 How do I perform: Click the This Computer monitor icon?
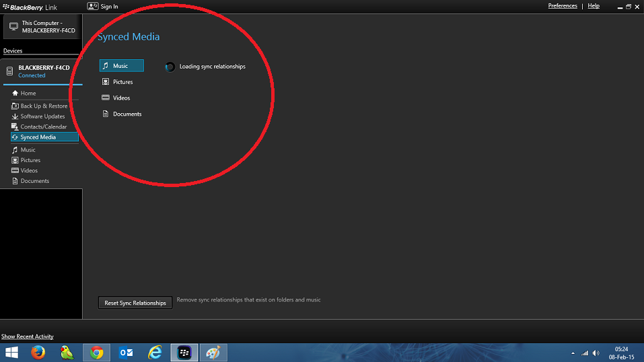point(13,27)
